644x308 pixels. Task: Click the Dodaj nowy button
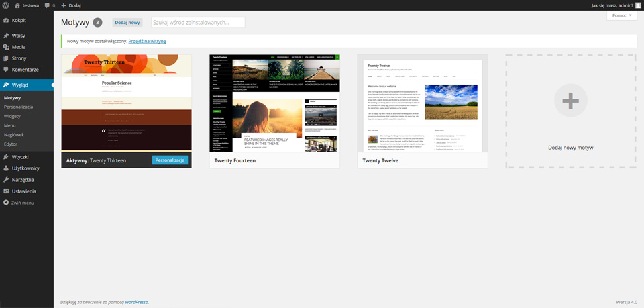[x=127, y=23]
